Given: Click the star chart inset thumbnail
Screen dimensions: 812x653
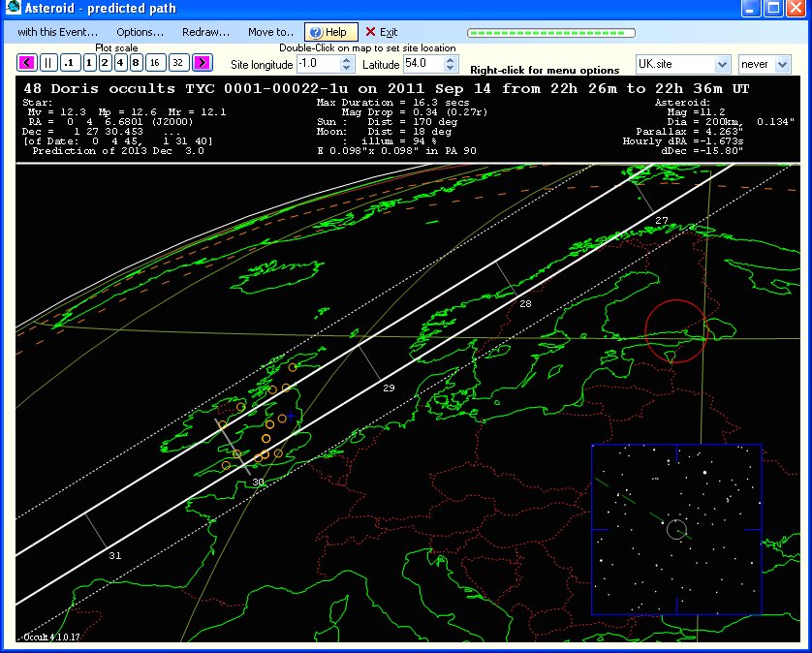Looking at the screenshot, I should tap(675, 529).
